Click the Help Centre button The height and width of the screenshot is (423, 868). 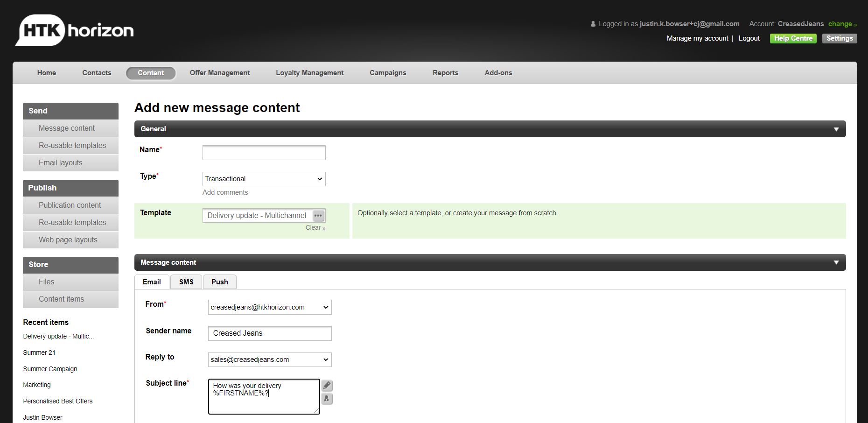[x=793, y=38]
